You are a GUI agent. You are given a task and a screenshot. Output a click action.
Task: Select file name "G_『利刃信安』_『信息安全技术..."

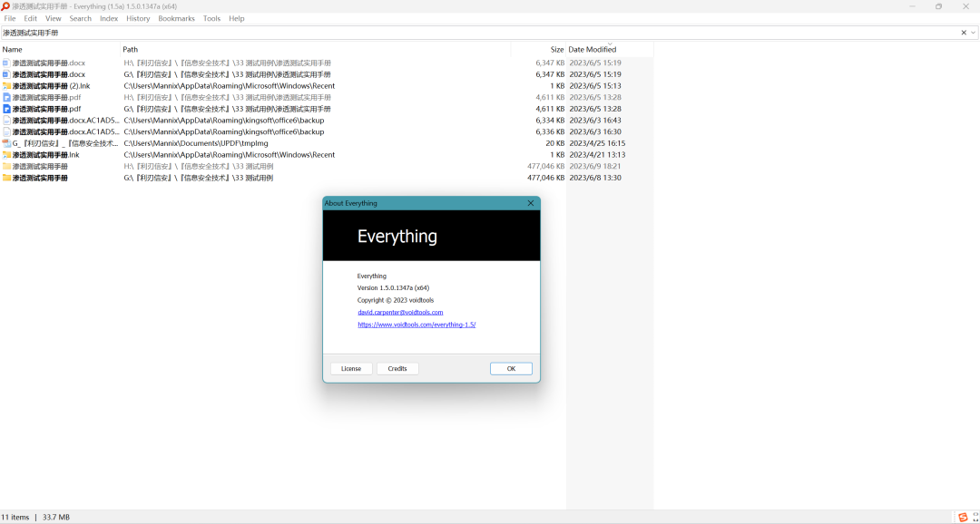pos(65,143)
